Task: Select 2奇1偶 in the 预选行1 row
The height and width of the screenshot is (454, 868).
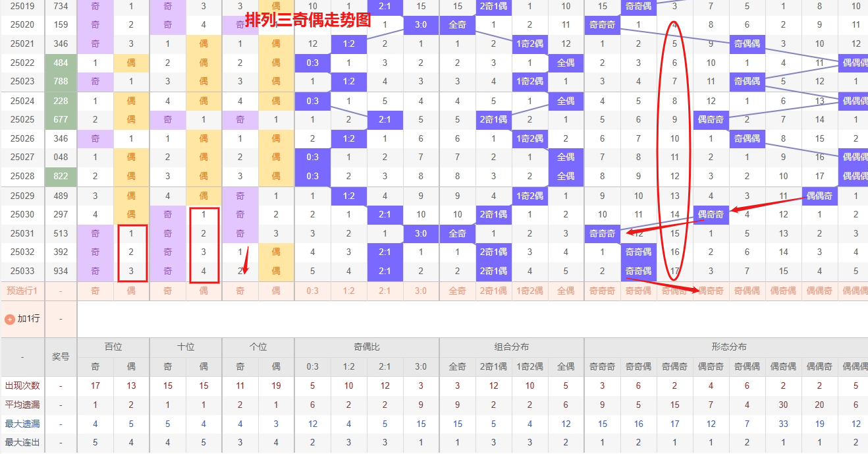Action: point(493,291)
